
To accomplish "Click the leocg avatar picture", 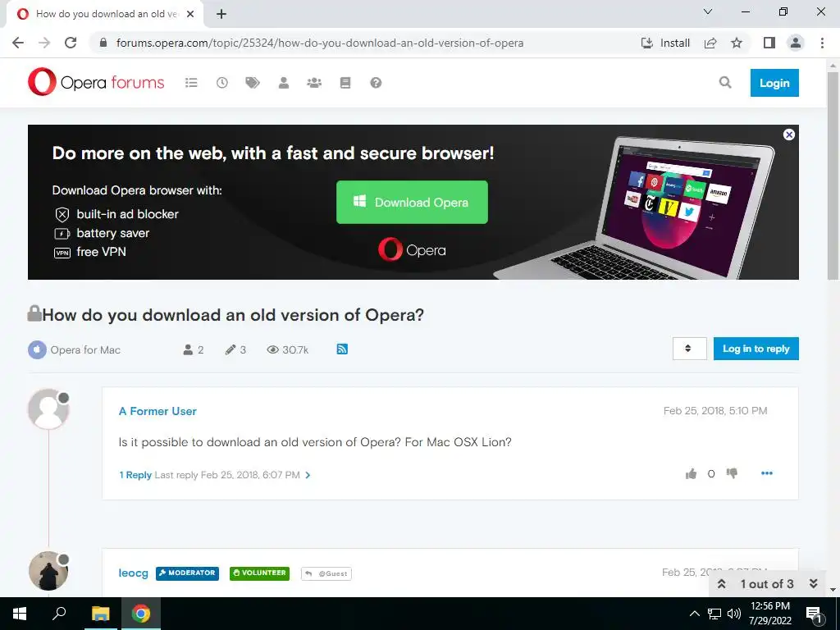I will [48, 571].
